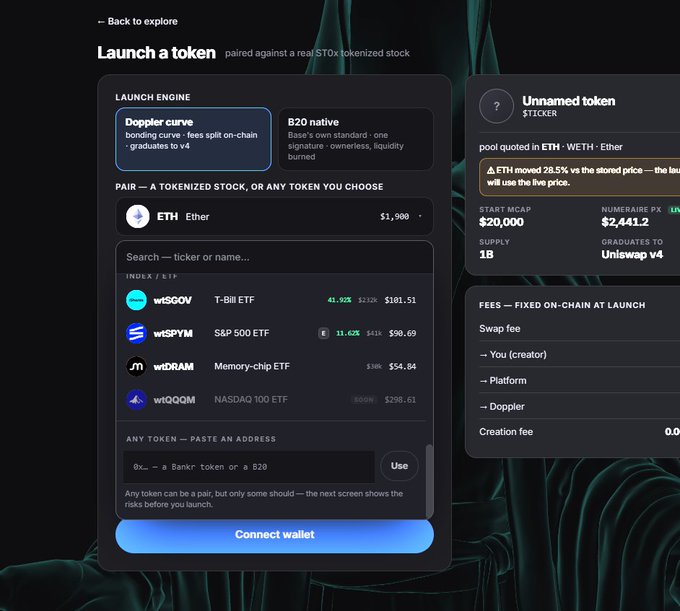Click the SUPPLY 1B value

pyautogui.click(x=486, y=255)
